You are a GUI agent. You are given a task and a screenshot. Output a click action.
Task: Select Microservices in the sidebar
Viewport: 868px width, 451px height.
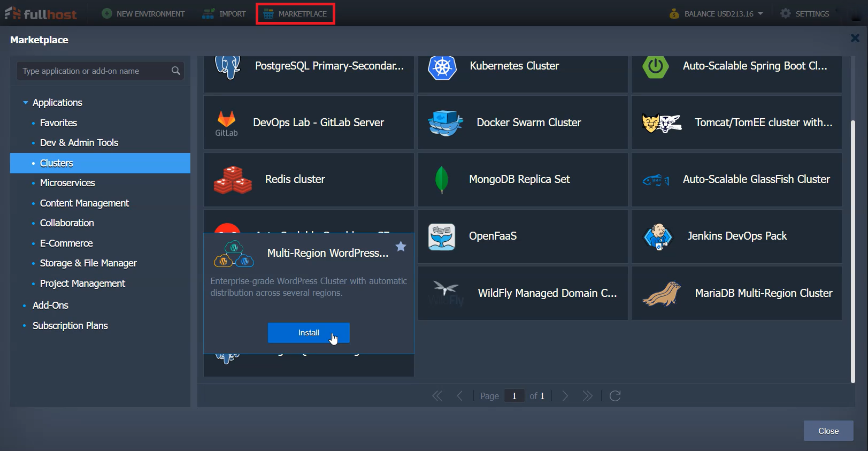pos(67,183)
